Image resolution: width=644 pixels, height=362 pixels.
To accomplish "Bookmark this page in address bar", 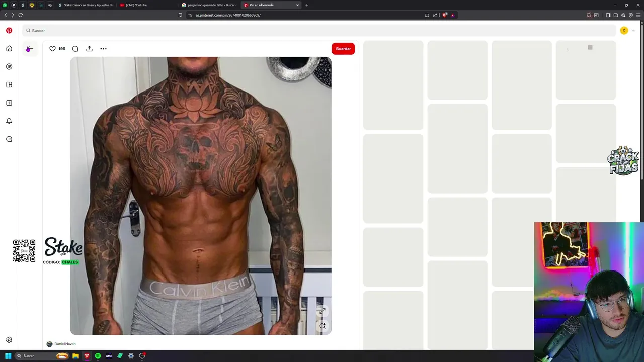I will pyautogui.click(x=180, y=15).
